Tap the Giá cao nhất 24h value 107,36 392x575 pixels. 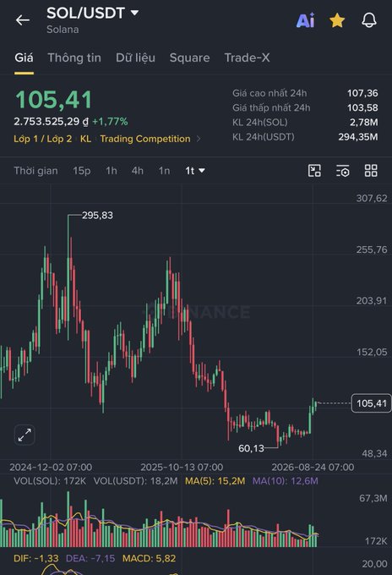pyautogui.click(x=362, y=93)
